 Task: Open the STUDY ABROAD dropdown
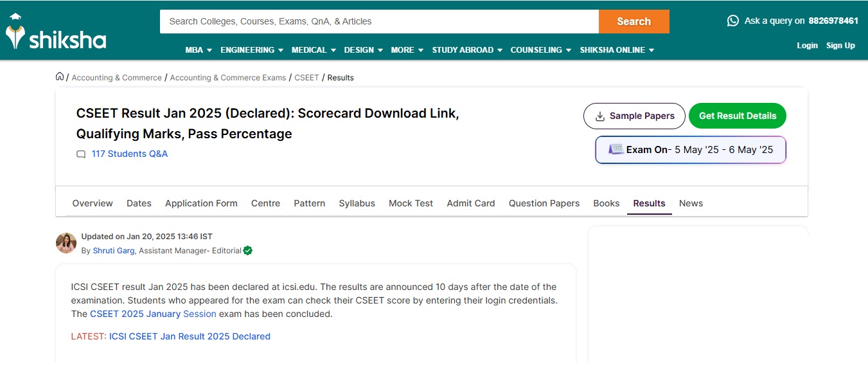(467, 50)
